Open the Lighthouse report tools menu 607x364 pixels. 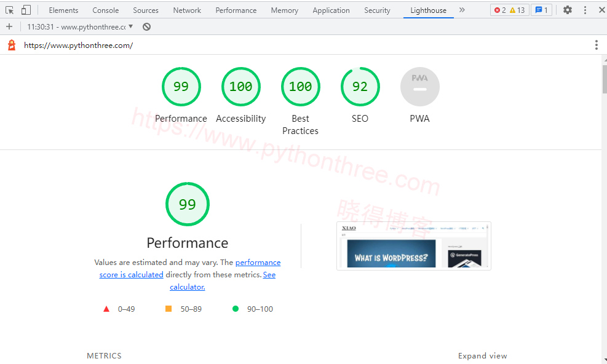[596, 45]
